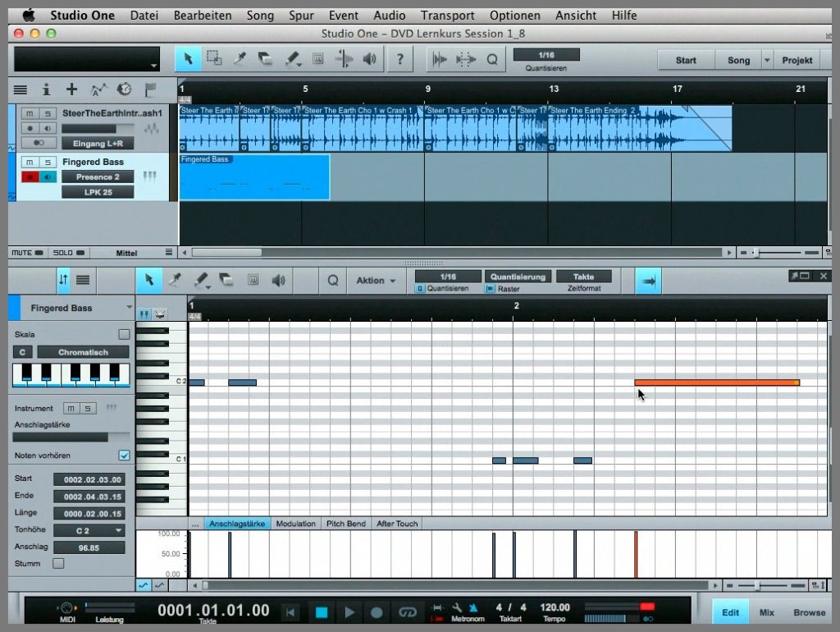The image size is (840, 632).
Task: Adjust the SteerTheEarth track volume fader
Action: [98, 129]
